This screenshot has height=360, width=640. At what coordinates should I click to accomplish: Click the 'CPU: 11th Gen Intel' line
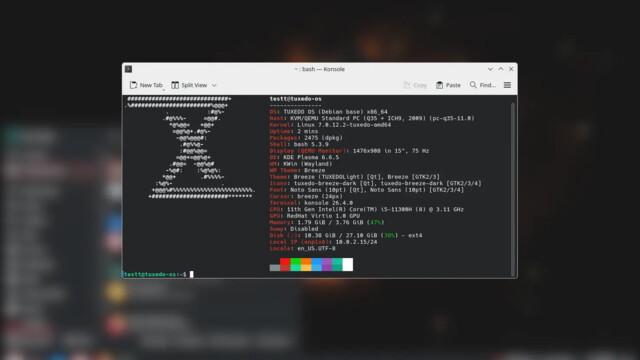(367, 209)
